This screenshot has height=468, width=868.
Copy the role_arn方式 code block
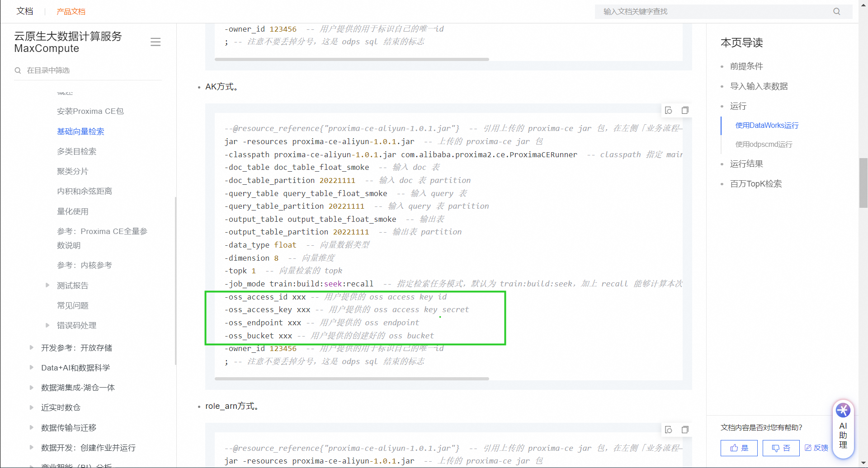coord(685,430)
